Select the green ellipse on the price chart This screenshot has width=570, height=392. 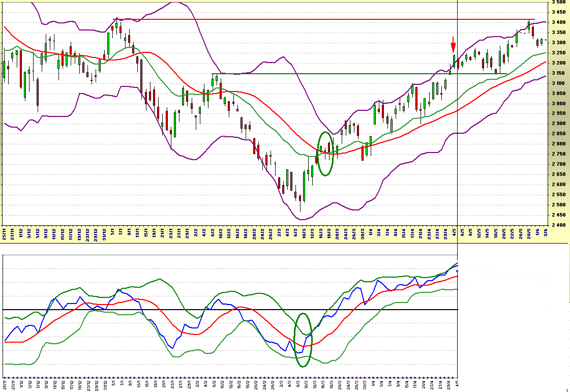coord(326,154)
